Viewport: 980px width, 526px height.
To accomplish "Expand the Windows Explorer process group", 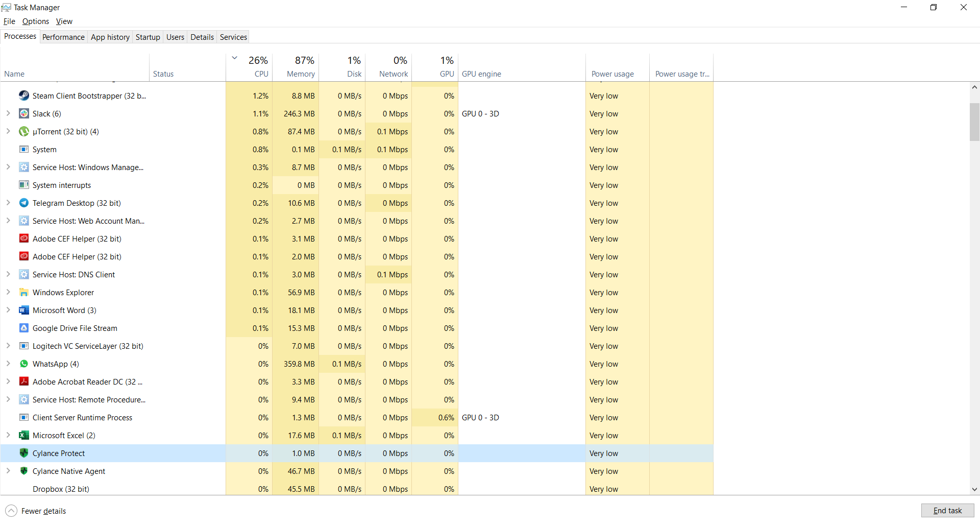I will pyautogui.click(x=8, y=292).
